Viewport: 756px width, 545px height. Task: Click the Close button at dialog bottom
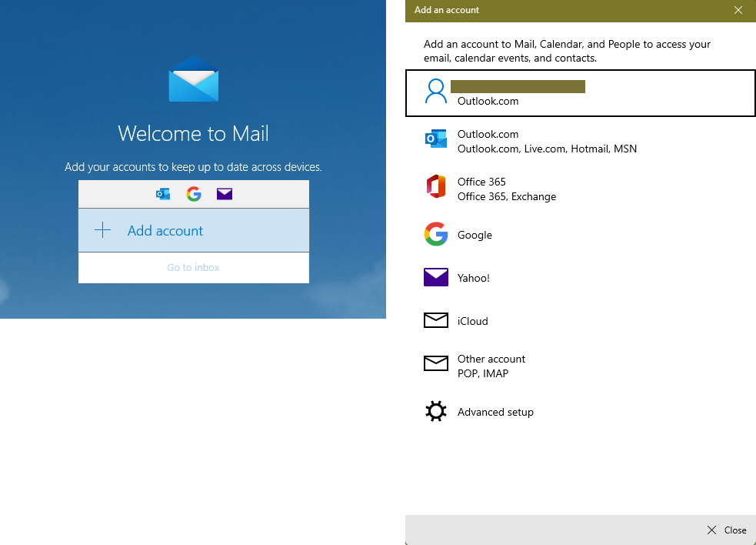[727, 530]
